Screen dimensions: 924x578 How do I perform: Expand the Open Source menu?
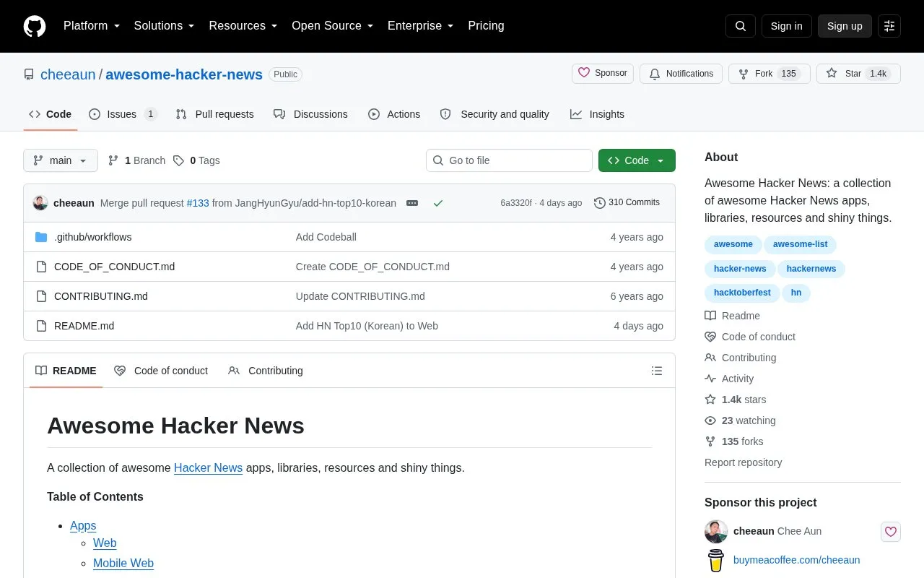click(x=333, y=26)
